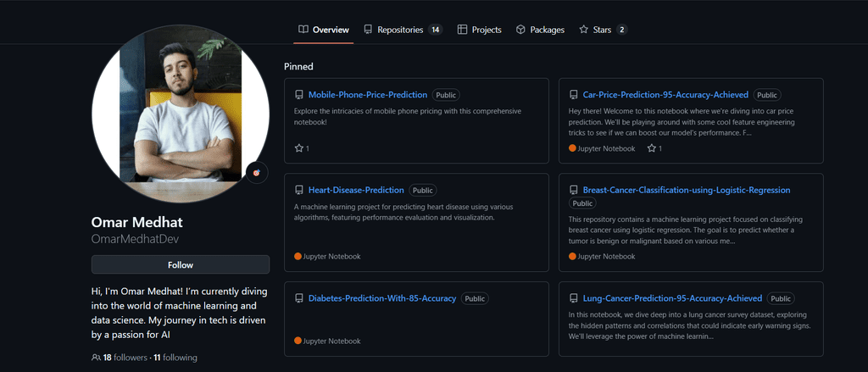Click Jupyter Notebook language dot in Breast-Cancer card
868x372 pixels.
[x=572, y=256]
